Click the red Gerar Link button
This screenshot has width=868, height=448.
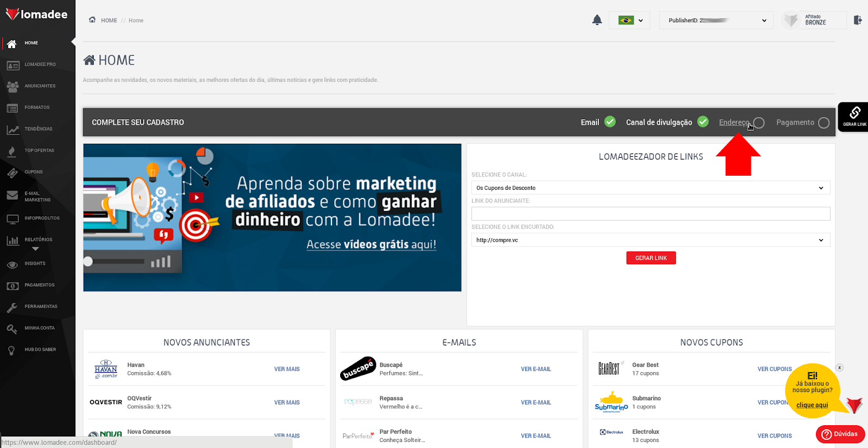tap(651, 258)
